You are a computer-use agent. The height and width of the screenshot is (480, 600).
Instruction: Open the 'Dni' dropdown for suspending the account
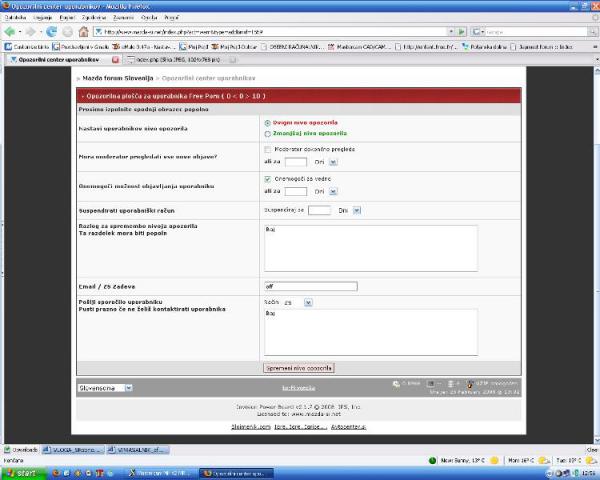pyautogui.click(x=357, y=210)
